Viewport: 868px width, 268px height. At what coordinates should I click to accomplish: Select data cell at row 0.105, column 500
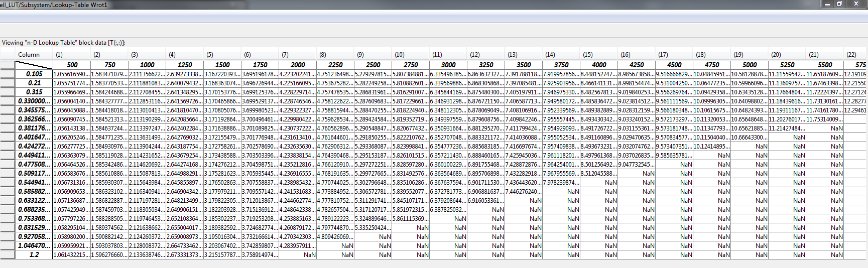(x=72, y=74)
